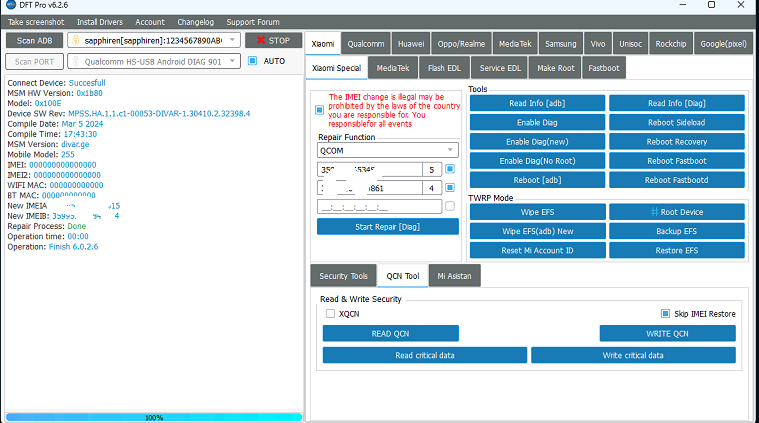Select the QCN Tool tab

[x=403, y=276]
